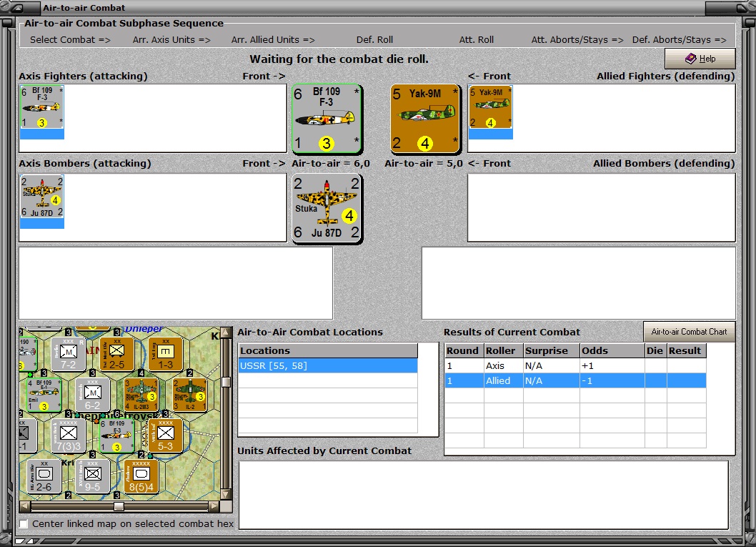The width and height of the screenshot is (756, 547).
Task: Click the IL-2M3 aircraft counter on the map
Action: pyautogui.click(x=141, y=395)
